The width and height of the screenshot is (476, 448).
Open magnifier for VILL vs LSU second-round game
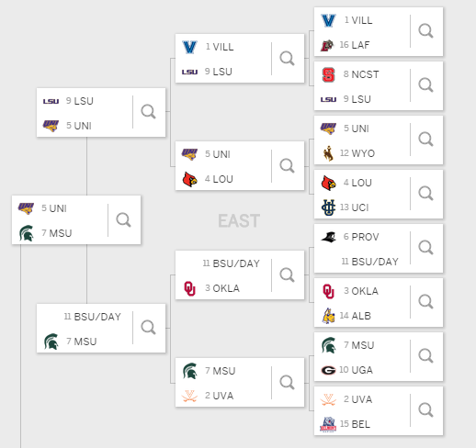point(287,59)
